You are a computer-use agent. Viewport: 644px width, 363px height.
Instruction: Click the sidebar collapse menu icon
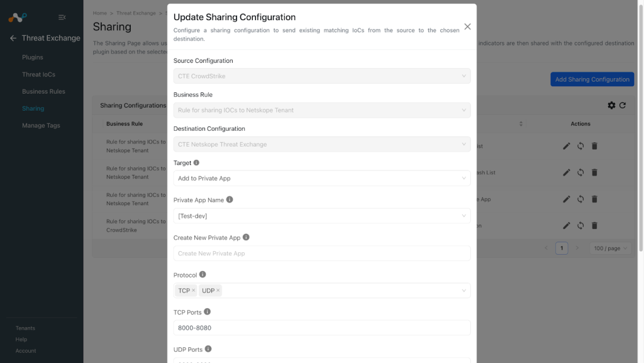[62, 17]
